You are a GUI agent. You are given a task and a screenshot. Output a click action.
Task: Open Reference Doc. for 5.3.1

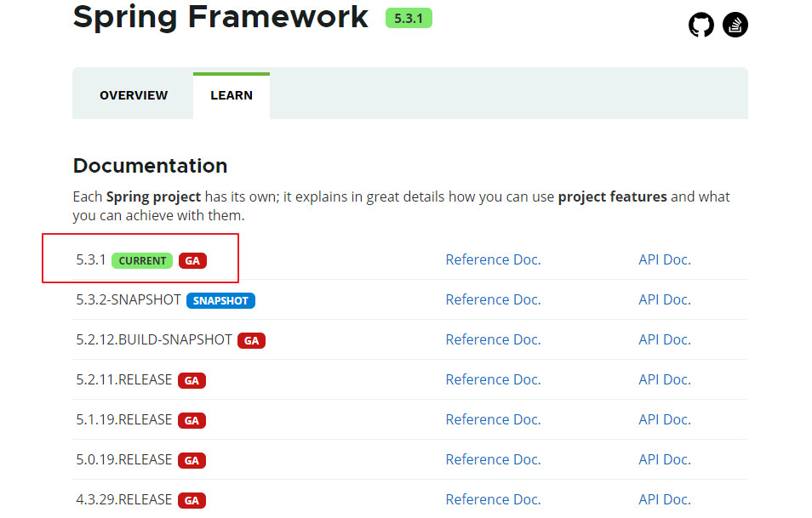pyautogui.click(x=493, y=259)
